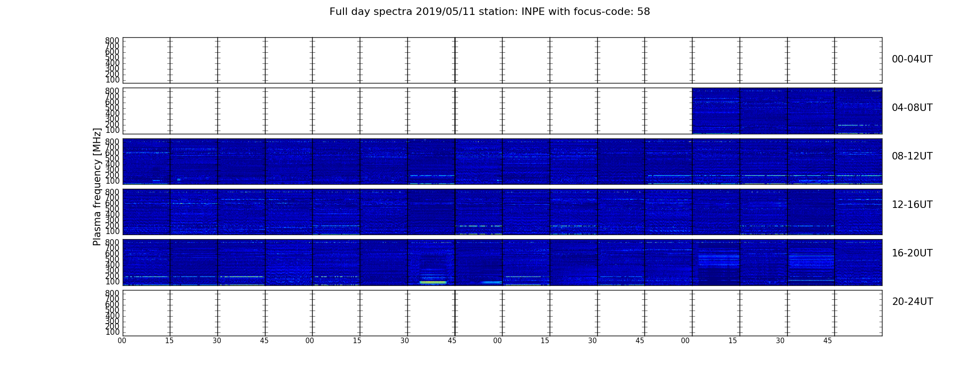The width and height of the screenshot is (980, 373).
Task: Click the first '00' label on the time axis
Action: (122, 341)
